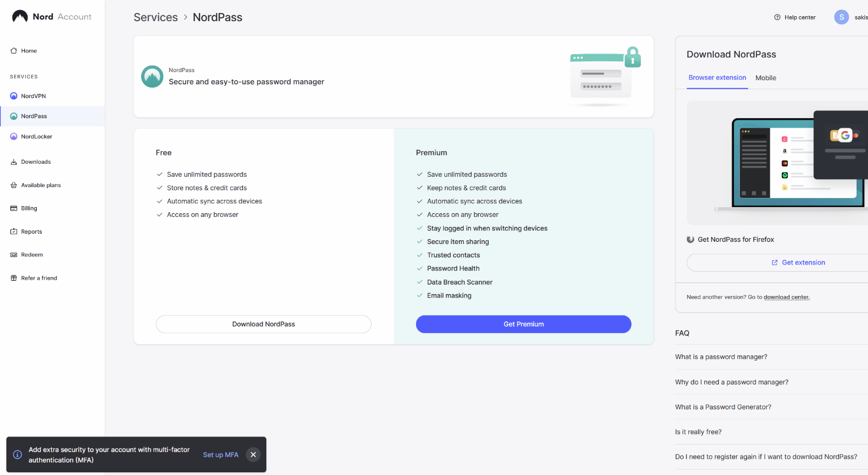Open the Home menu item
868x475 pixels.
[x=53, y=51]
